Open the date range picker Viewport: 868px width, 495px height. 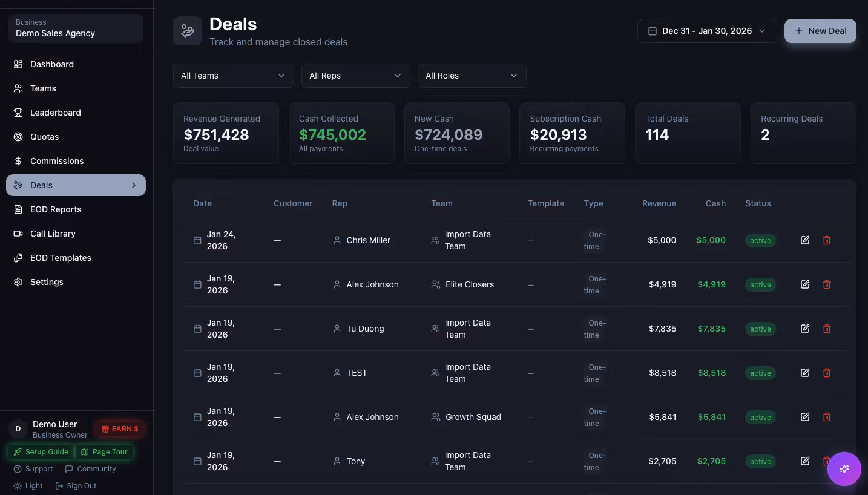point(707,31)
